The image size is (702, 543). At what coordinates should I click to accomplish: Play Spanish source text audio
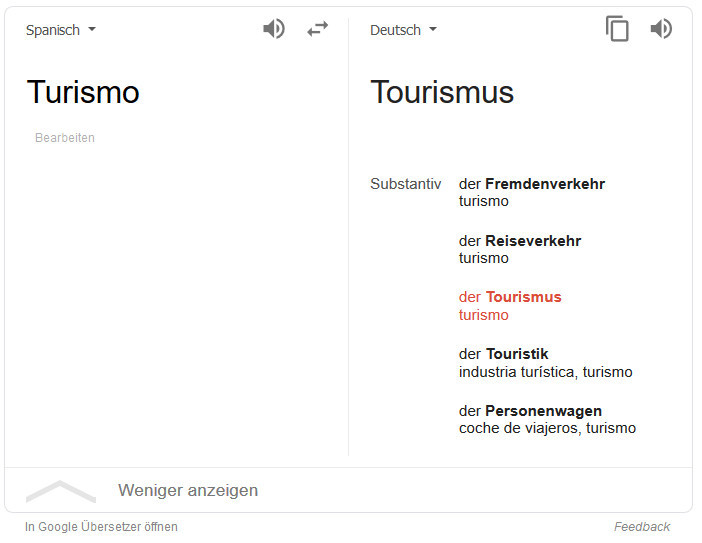pos(274,29)
